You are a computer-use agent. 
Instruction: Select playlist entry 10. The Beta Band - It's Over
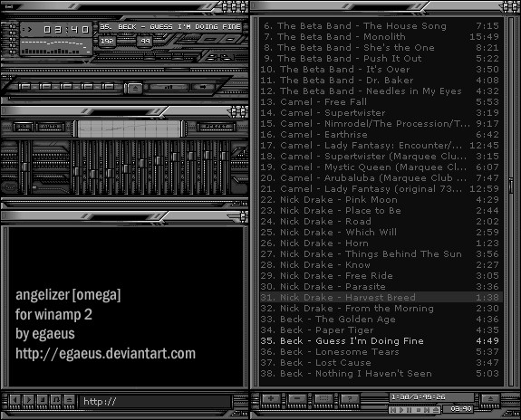click(381, 70)
